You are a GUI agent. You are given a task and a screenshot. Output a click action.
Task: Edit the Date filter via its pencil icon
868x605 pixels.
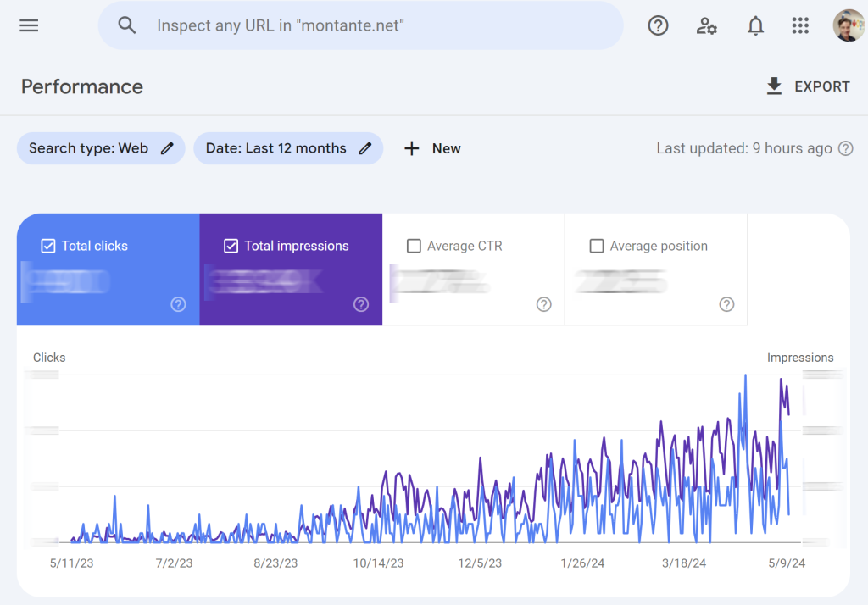365,147
